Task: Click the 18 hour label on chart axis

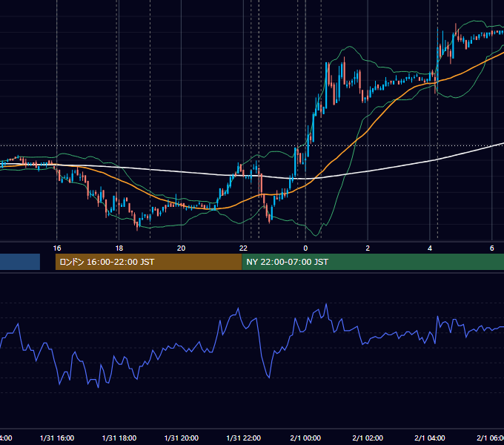Action: coord(119,248)
